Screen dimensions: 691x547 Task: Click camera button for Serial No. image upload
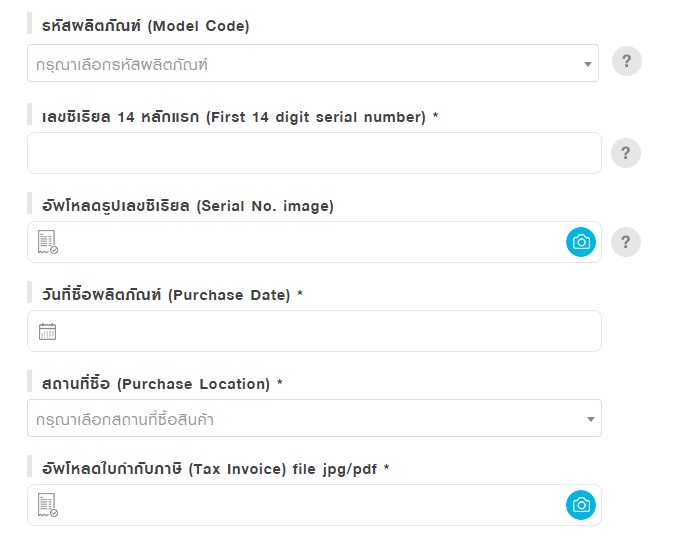(x=580, y=242)
